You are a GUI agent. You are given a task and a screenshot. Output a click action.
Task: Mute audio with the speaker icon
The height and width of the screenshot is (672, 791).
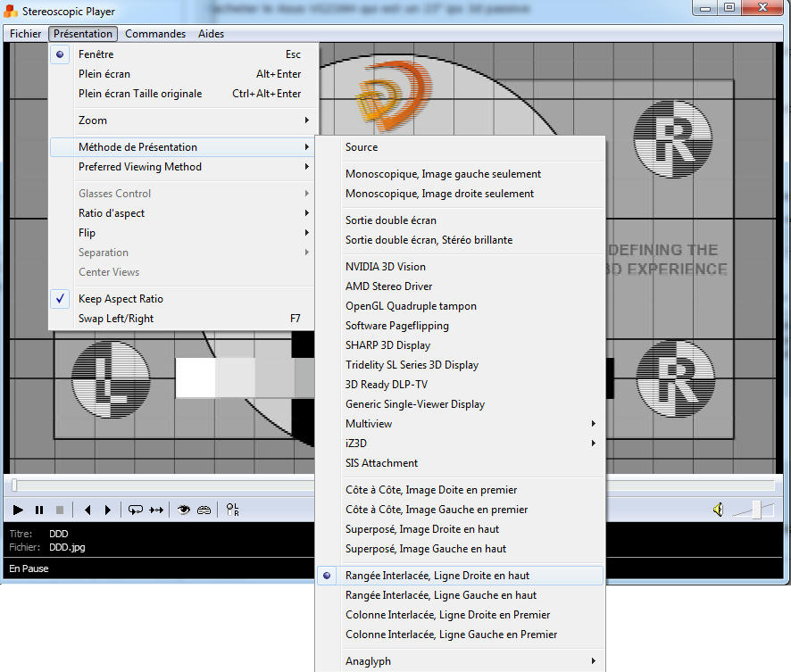(x=719, y=510)
